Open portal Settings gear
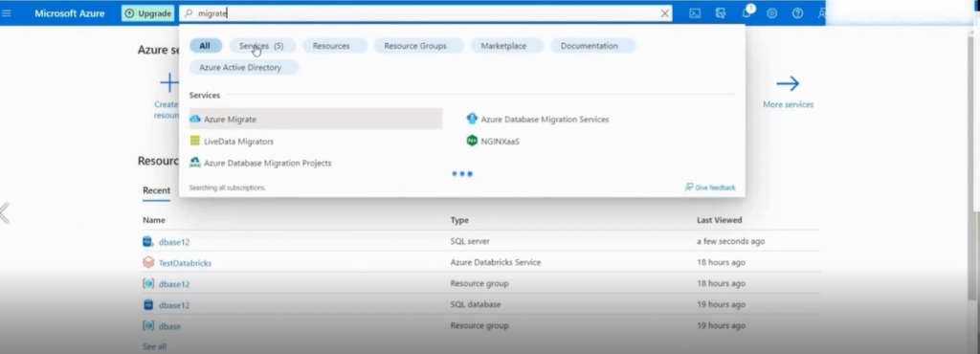 point(772,13)
